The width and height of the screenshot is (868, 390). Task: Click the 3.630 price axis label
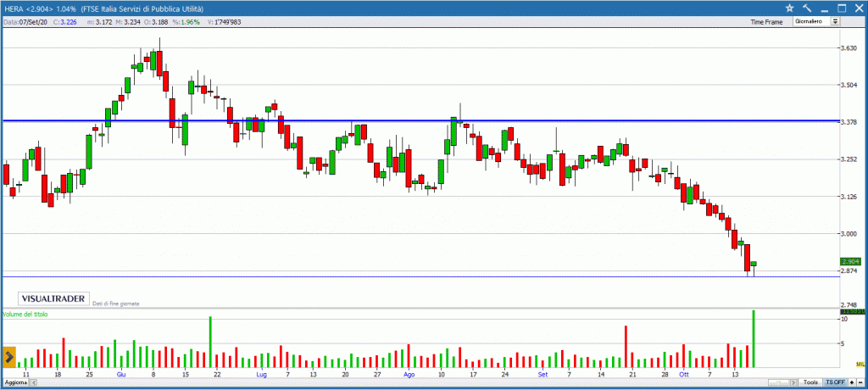pos(849,48)
